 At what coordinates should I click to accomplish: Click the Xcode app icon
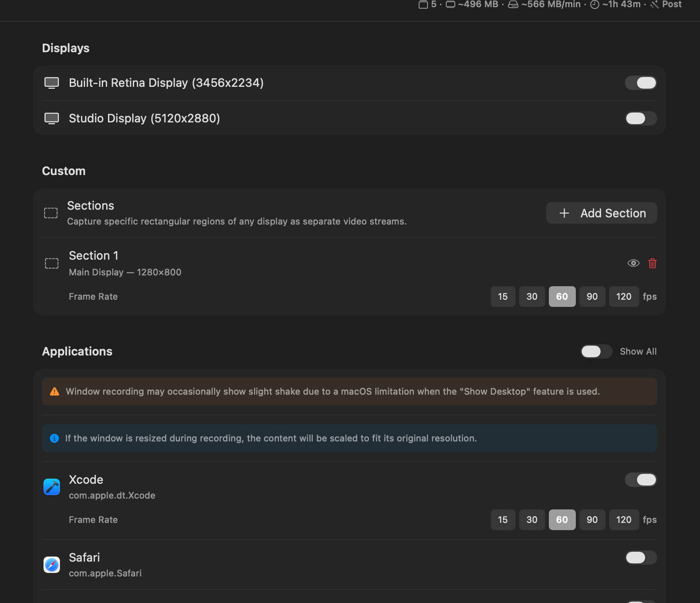[x=52, y=487]
